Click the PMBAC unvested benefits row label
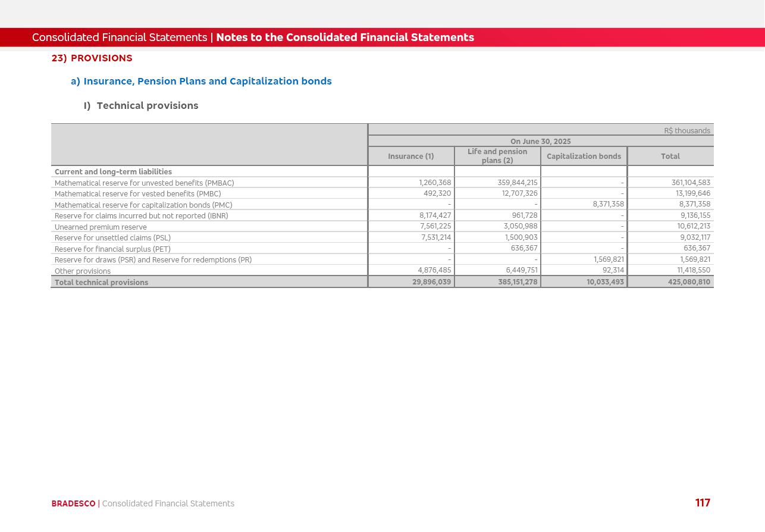The width and height of the screenshot is (765, 532). [144, 183]
